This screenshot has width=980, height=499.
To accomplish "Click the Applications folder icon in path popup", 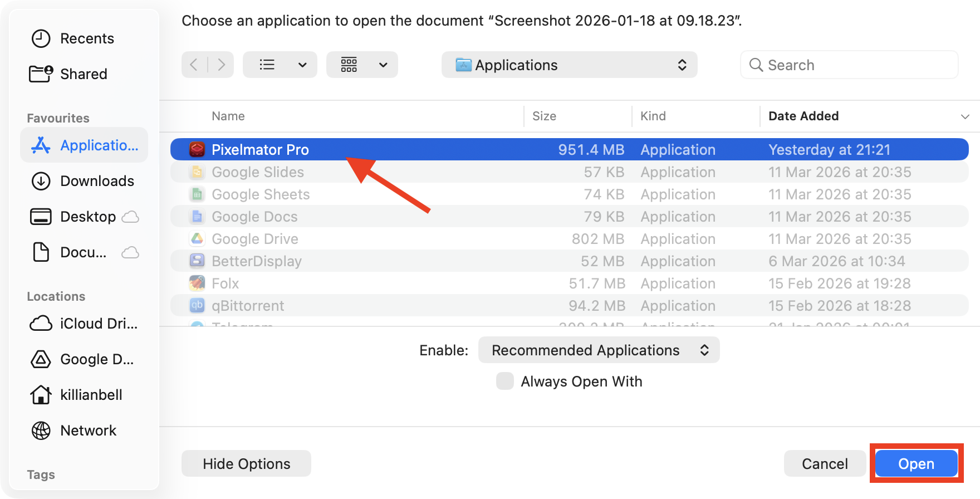I will (x=463, y=65).
